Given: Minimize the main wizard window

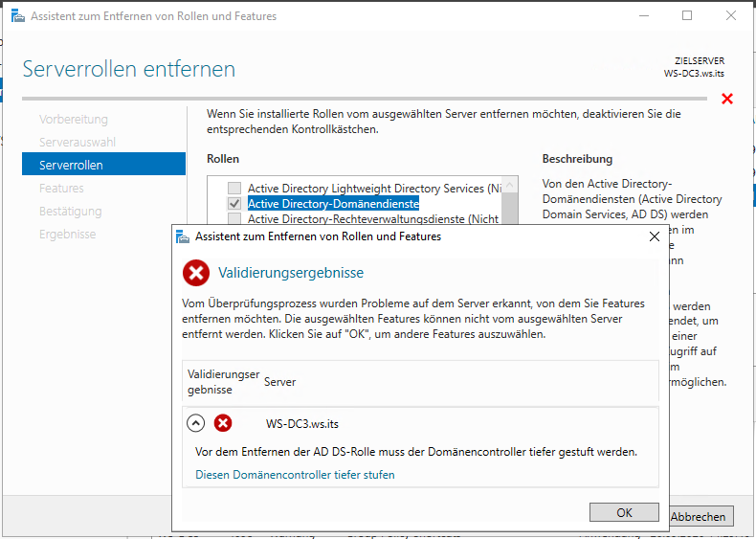Looking at the screenshot, I should click(x=644, y=16).
